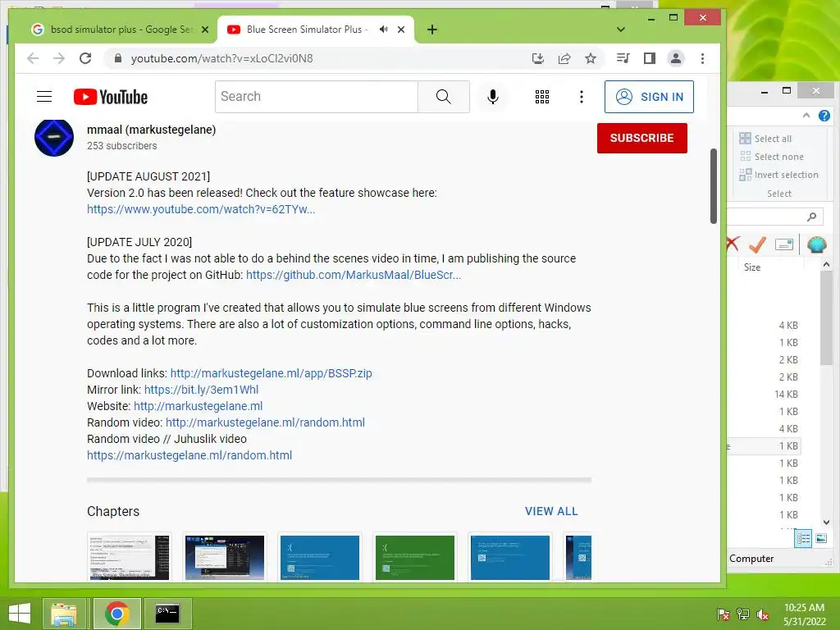Focus the YouTube Search field
The image size is (840, 630).
click(x=317, y=97)
